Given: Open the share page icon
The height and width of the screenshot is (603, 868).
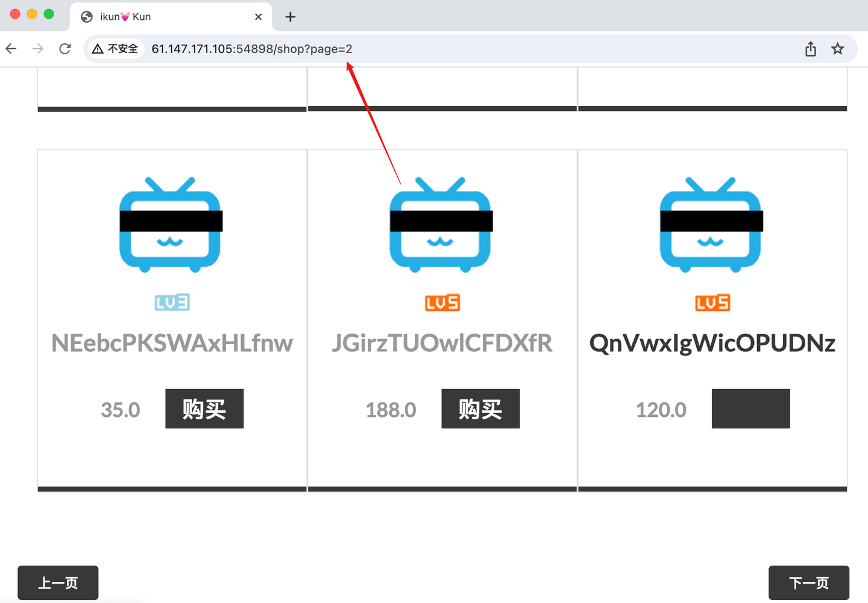Looking at the screenshot, I should click(x=811, y=49).
